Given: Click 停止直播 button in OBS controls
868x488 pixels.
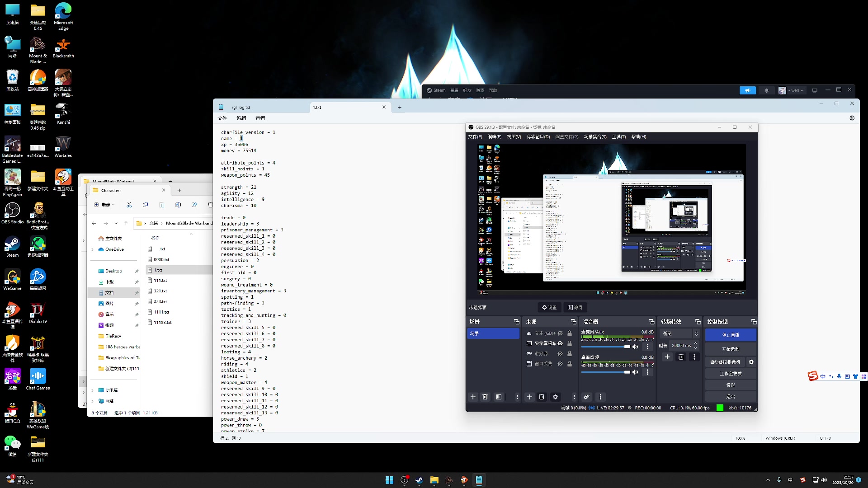Looking at the screenshot, I should click(731, 335).
